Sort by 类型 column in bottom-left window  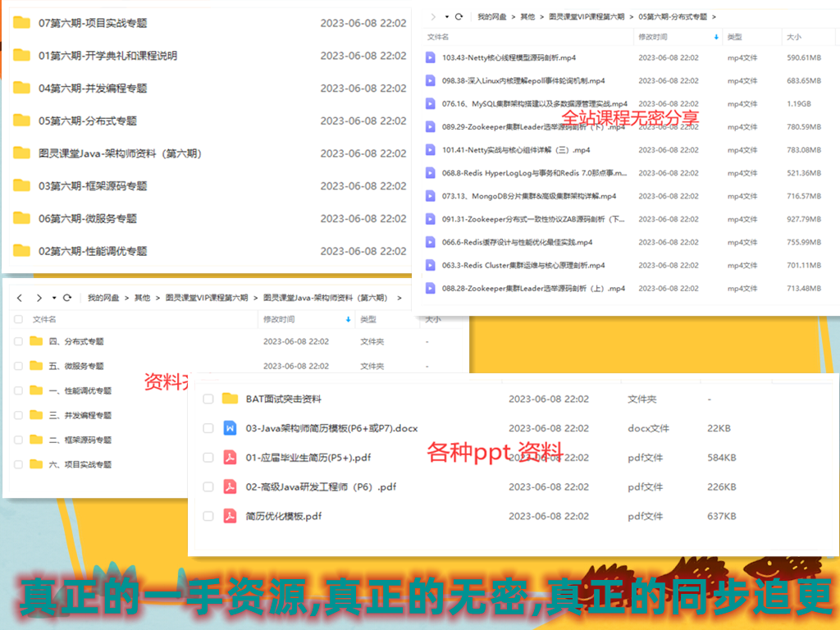(368, 319)
